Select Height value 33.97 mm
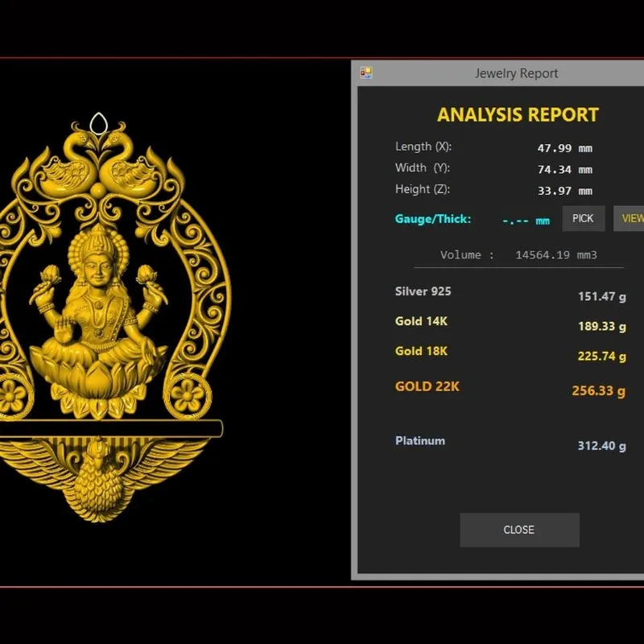The height and width of the screenshot is (644, 644). (x=565, y=191)
